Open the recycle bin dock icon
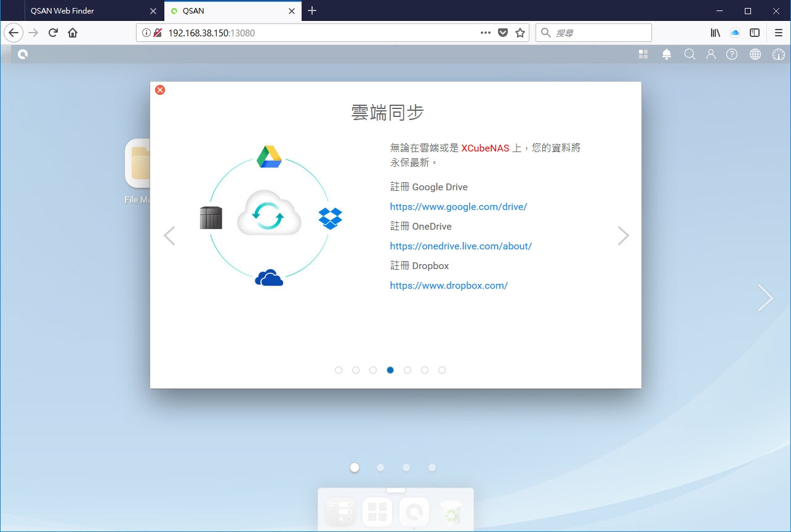Screen dimensions: 791x532 tap(451, 512)
